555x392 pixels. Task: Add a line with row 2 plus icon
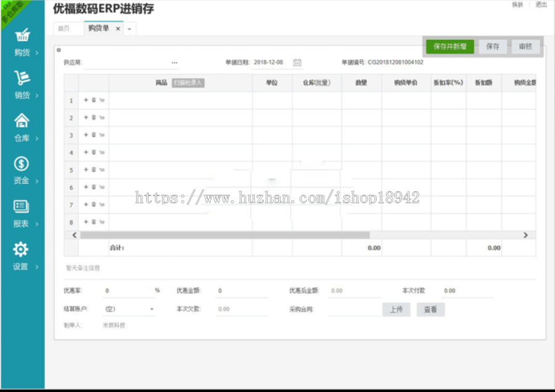pos(86,117)
